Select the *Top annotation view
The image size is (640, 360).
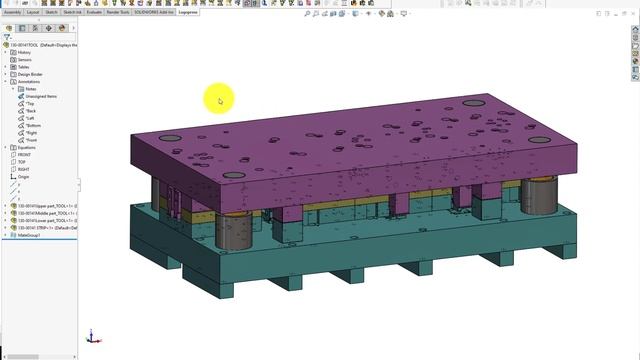point(26,104)
